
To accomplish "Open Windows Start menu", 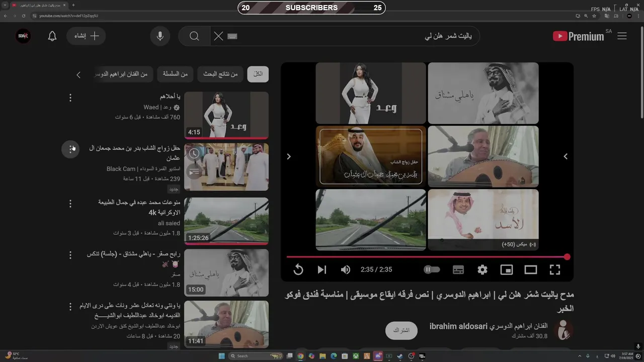I will coord(221,356).
